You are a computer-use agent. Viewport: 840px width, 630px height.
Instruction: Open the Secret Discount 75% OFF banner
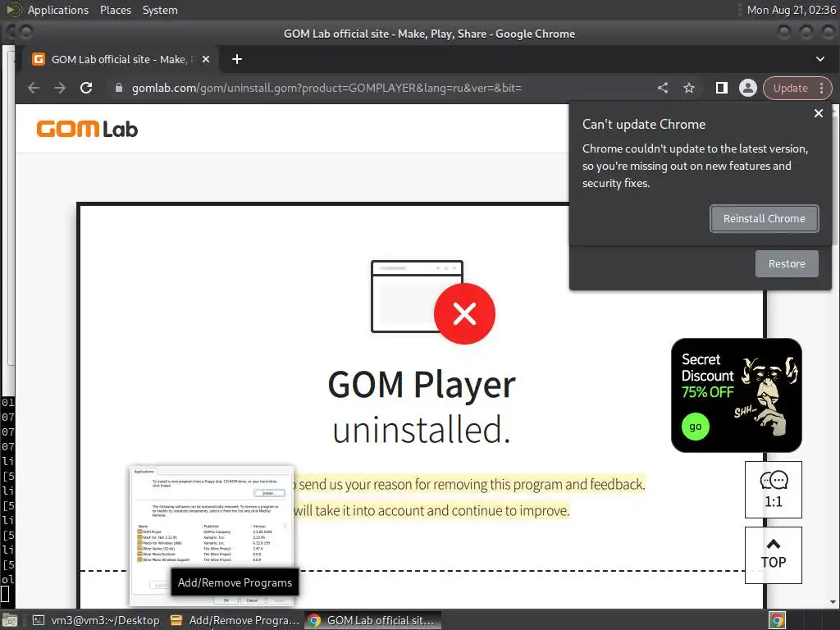pos(736,395)
